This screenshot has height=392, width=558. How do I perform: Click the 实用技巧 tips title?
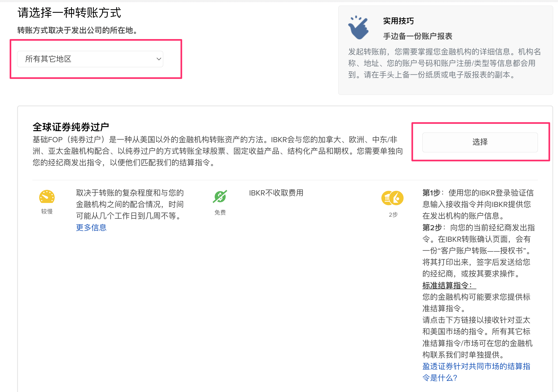(398, 21)
